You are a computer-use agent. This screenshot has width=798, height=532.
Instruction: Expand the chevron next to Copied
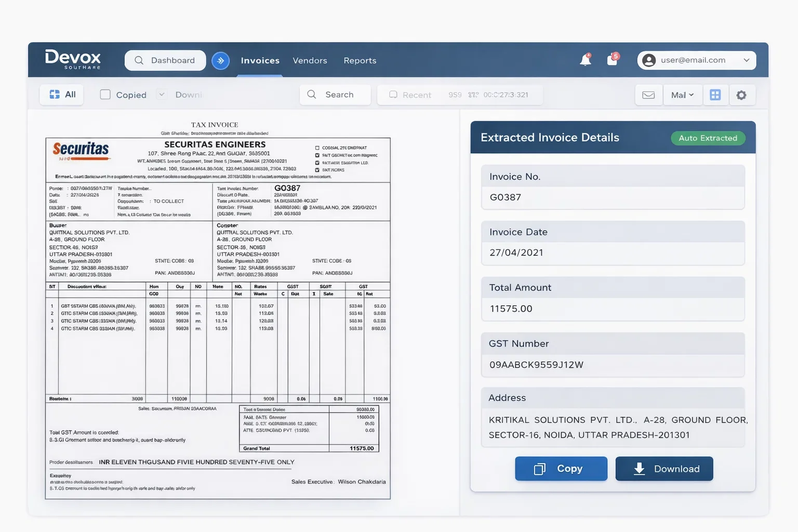[x=162, y=95]
